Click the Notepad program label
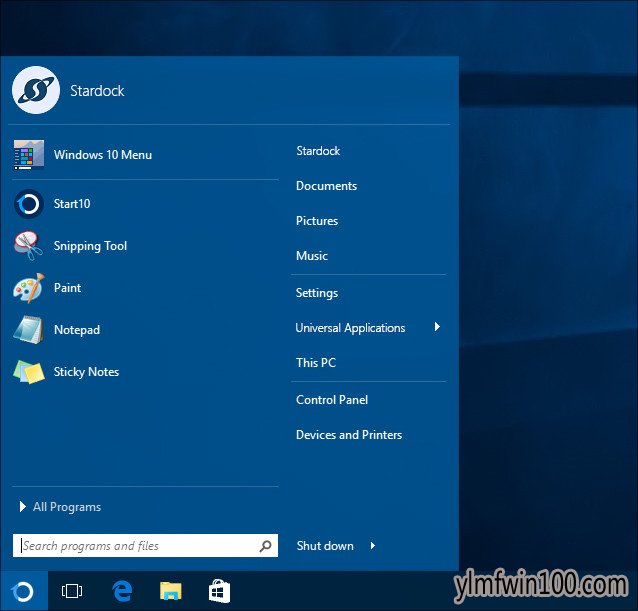Viewport: 638px width, 611px height. 76,330
